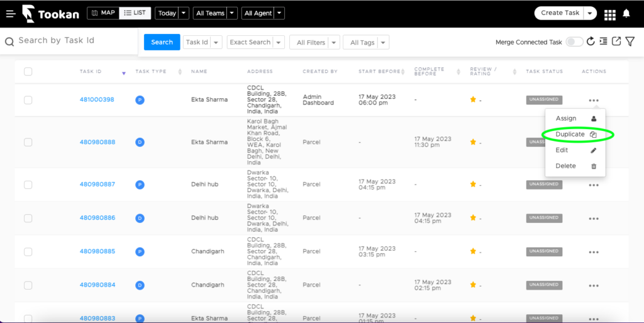Open task link 480980885
This screenshot has height=323, width=644.
[x=97, y=251]
